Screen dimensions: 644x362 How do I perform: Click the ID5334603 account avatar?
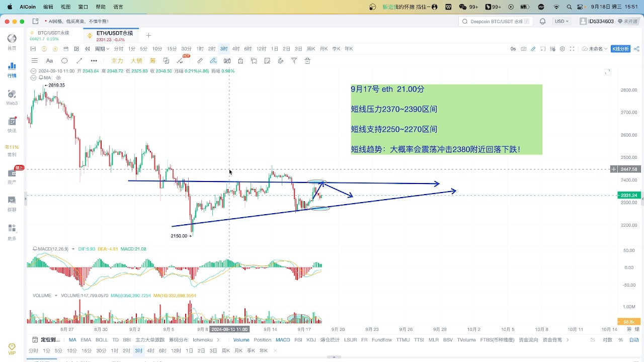(x=583, y=22)
